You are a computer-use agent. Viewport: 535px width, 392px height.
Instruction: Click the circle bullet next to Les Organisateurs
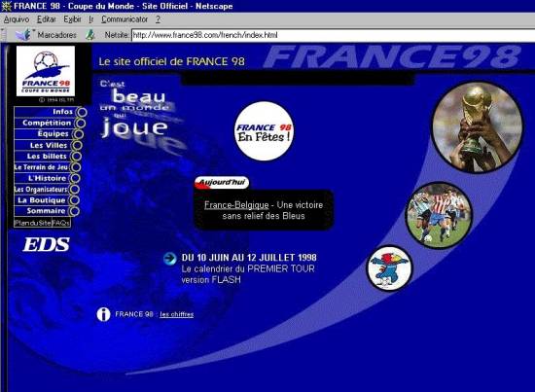coord(74,190)
